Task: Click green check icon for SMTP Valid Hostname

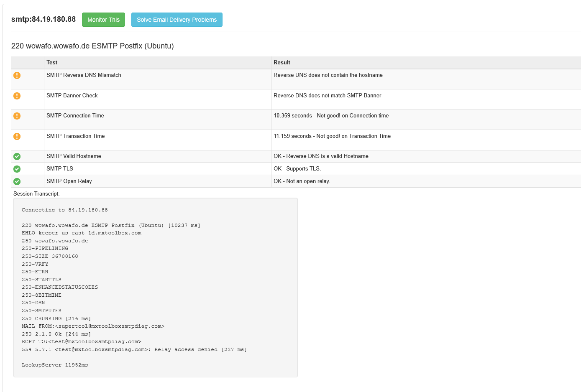Action: pyautogui.click(x=17, y=156)
